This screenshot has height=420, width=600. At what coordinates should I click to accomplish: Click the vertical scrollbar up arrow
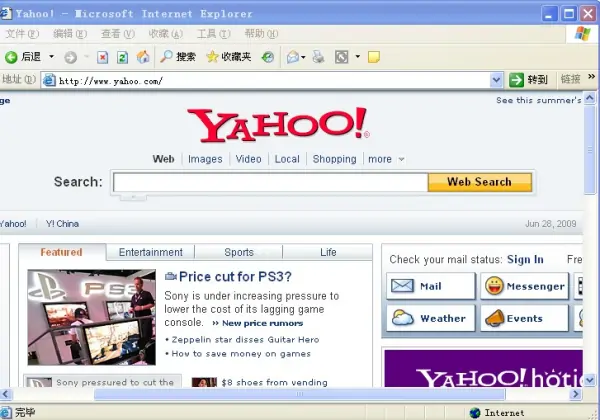coord(590,98)
